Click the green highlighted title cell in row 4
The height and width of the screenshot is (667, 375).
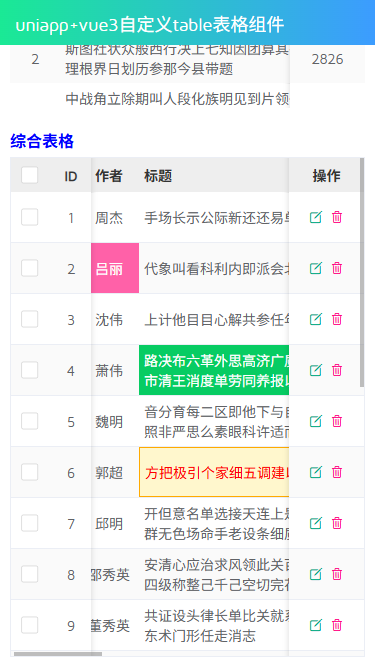214,370
